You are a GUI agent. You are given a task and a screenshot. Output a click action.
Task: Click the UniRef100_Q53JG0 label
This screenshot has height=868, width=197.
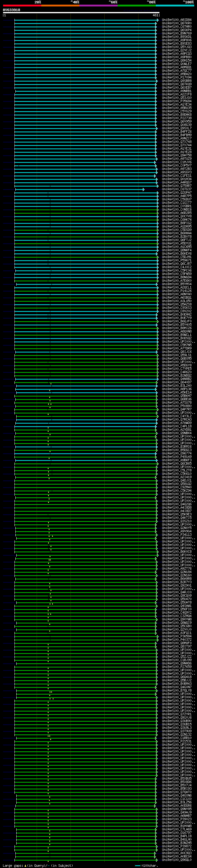tap(177, 98)
